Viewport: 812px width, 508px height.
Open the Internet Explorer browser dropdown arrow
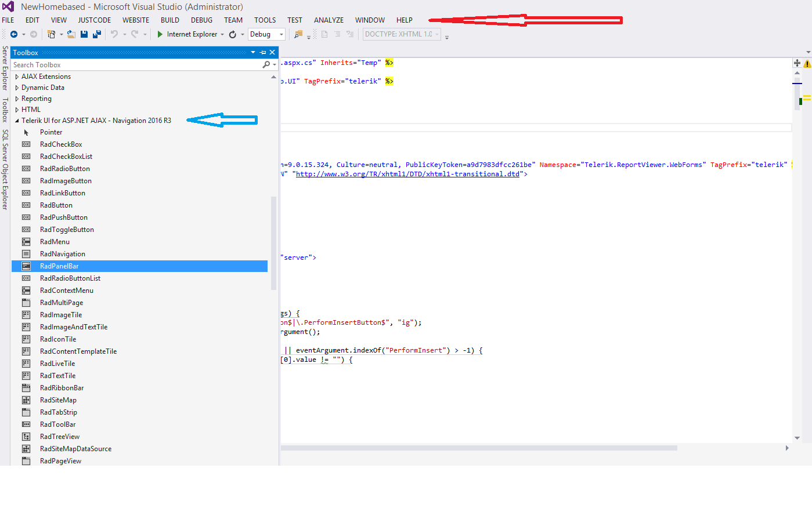point(222,34)
